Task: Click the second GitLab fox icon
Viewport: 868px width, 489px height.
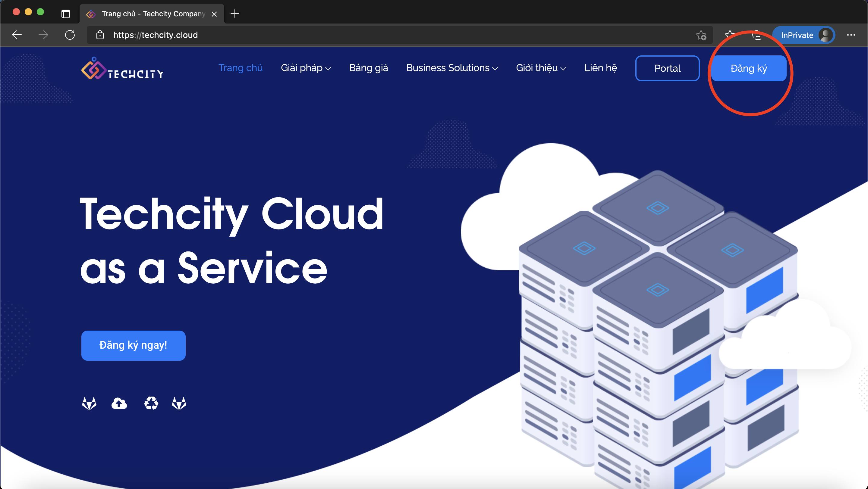Action: (x=179, y=403)
